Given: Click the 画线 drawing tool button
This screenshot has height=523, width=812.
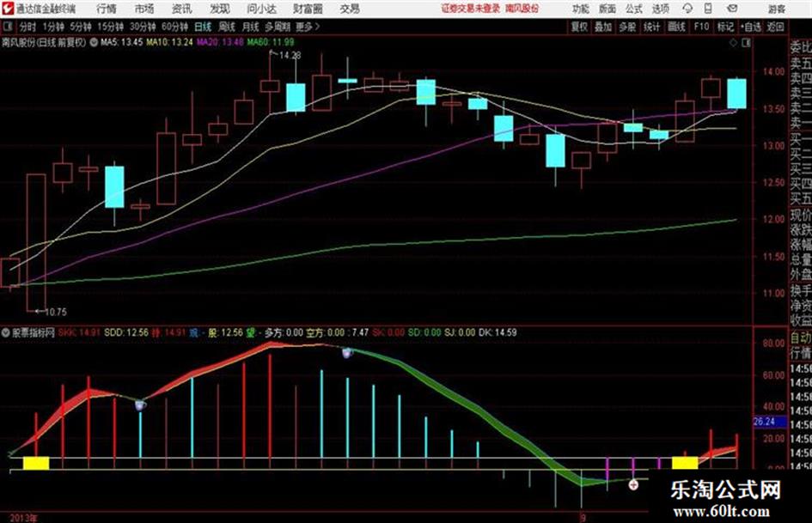Looking at the screenshot, I should pos(676,27).
